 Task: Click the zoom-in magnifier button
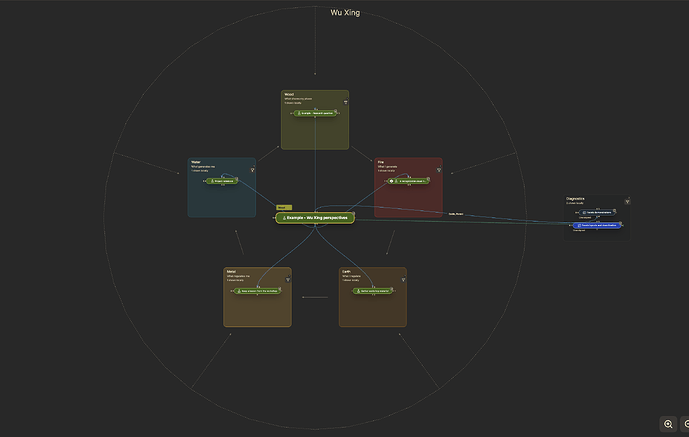coord(668,424)
